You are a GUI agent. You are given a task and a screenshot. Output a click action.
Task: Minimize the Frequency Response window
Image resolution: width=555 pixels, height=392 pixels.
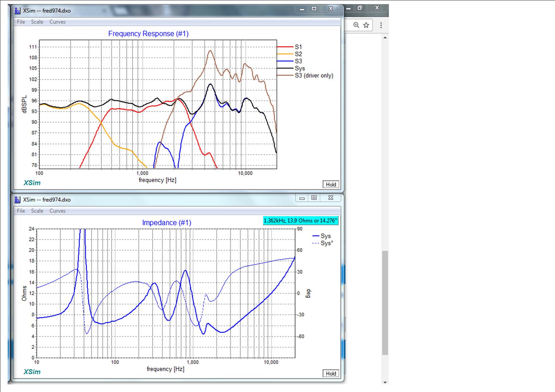click(302, 9)
